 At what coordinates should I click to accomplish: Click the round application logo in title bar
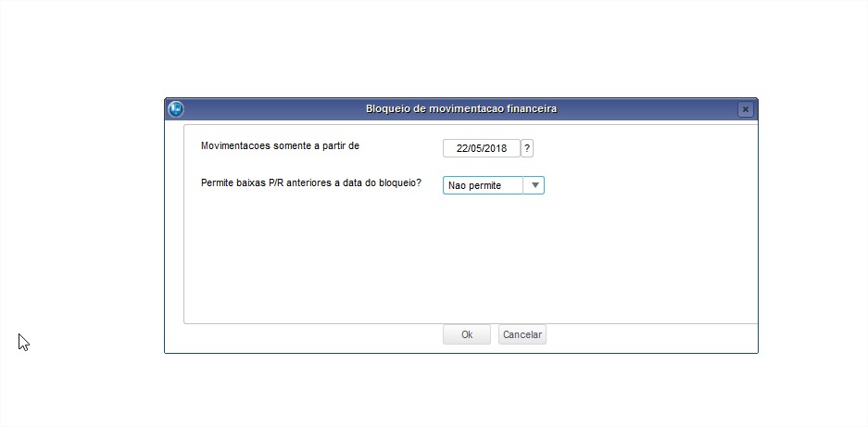pos(176,109)
